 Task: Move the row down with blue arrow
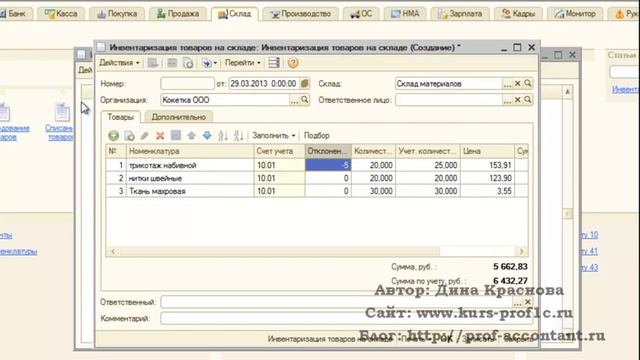pyautogui.click(x=207, y=136)
